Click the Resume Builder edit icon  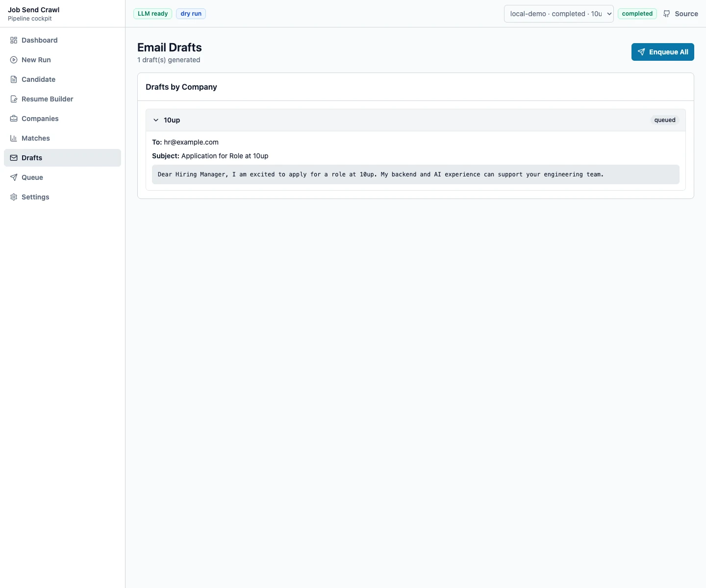tap(14, 99)
